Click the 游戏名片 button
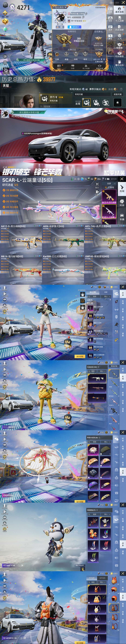This screenshot has width=126, height=644. [74, 27]
